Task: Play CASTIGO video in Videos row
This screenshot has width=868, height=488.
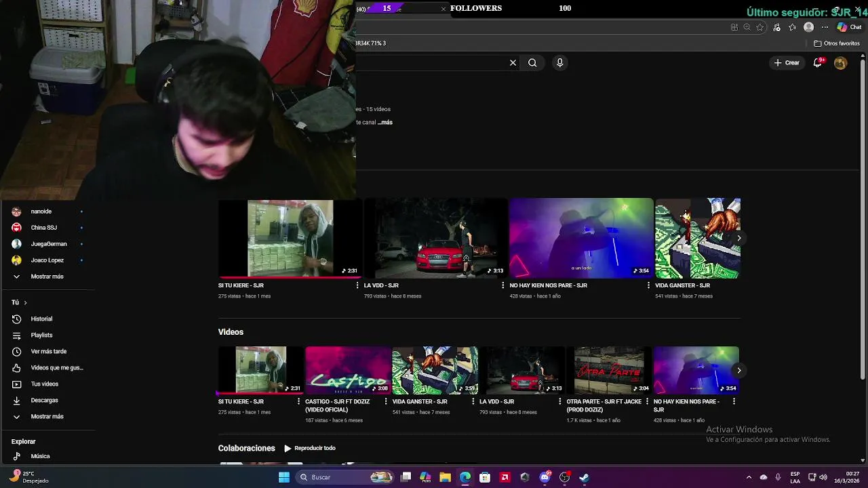Action: (348, 370)
